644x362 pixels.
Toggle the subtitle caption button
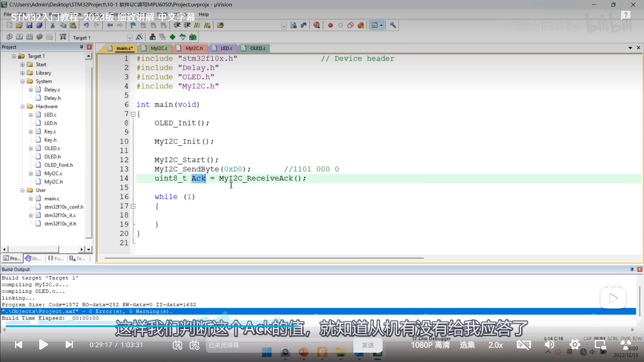click(523, 345)
